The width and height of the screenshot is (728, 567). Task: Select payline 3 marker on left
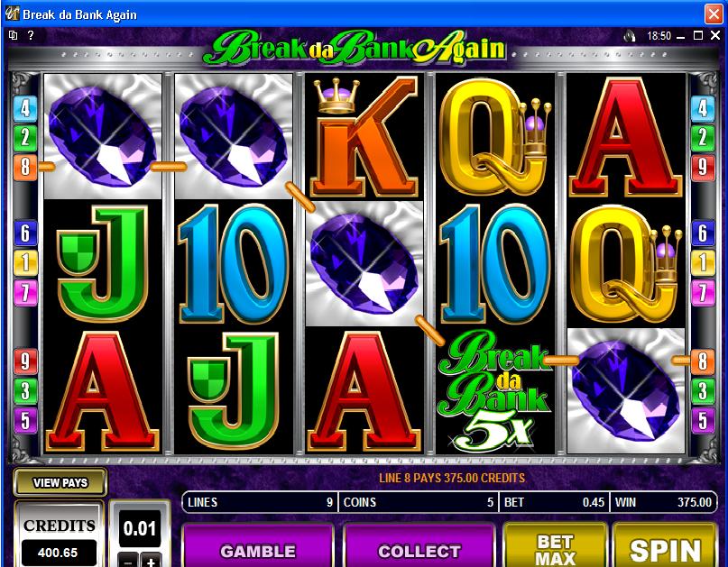point(25,390)
